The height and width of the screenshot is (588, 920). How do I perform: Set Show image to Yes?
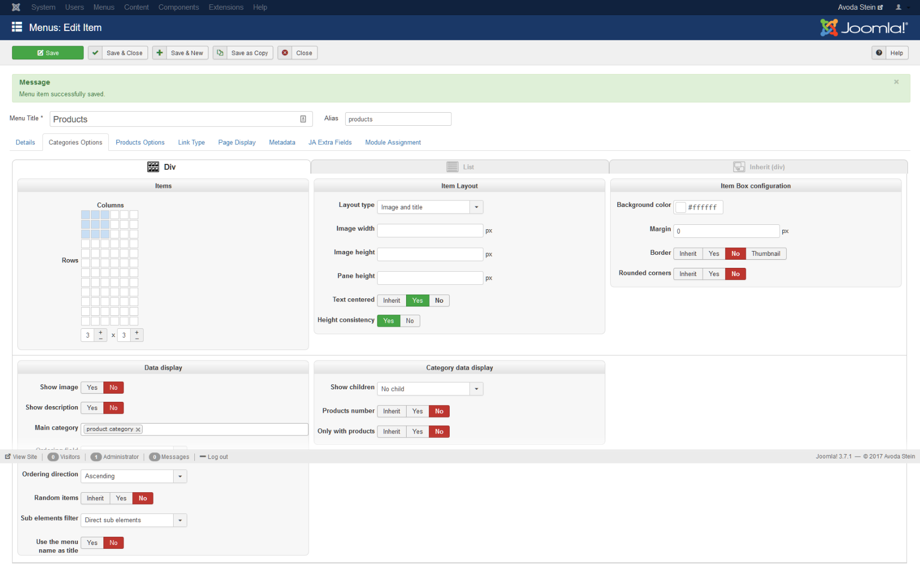92,388
